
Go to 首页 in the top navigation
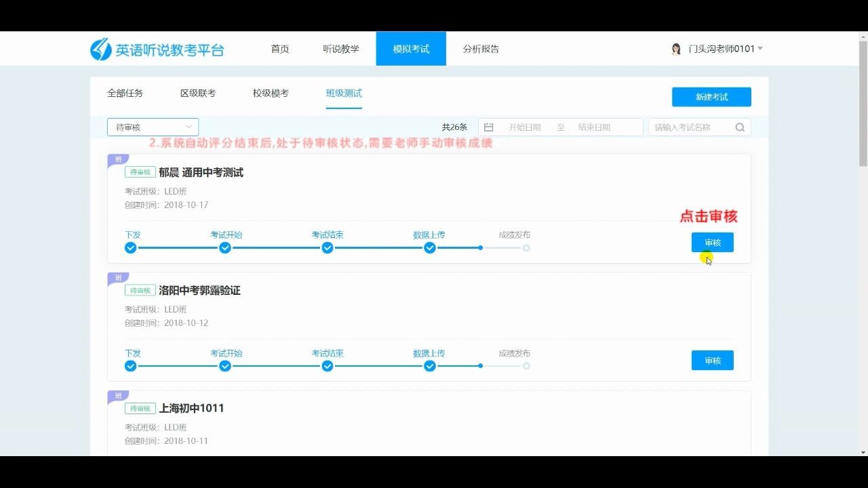click(280, 49)
